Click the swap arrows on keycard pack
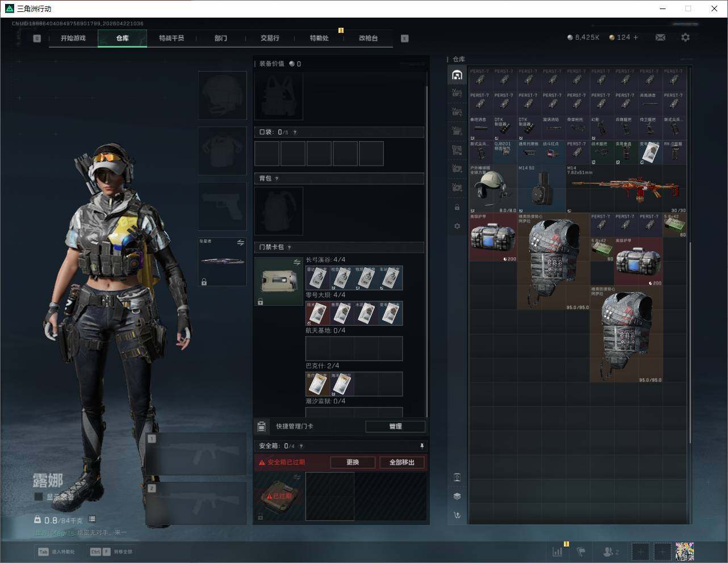 tap(297, 262)
